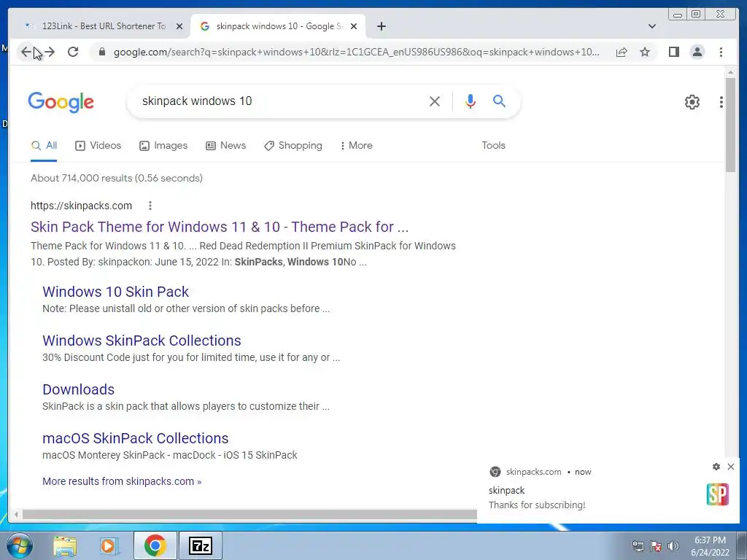Open the Action Center flag tray icon
The height and width of the screenshot is (560, 747).
(656, 546)
